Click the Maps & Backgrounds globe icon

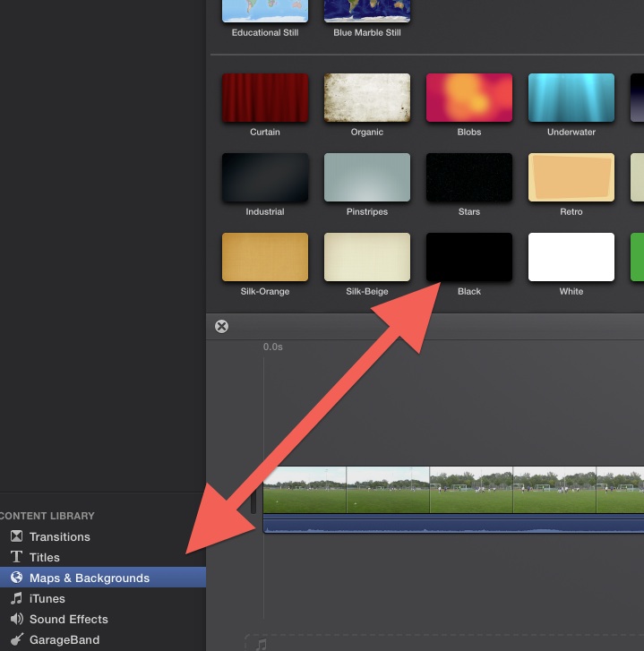(x=17, y=578)
